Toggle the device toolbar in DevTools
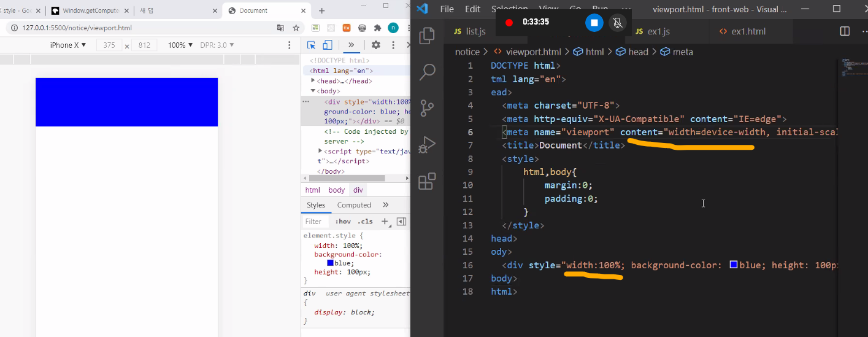This screenshot has width=868, height=337. pos(328,45)
